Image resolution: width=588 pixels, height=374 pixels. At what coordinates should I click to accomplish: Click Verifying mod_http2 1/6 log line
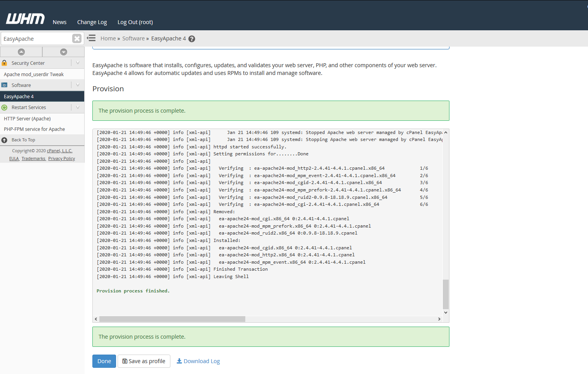(262, 168)
